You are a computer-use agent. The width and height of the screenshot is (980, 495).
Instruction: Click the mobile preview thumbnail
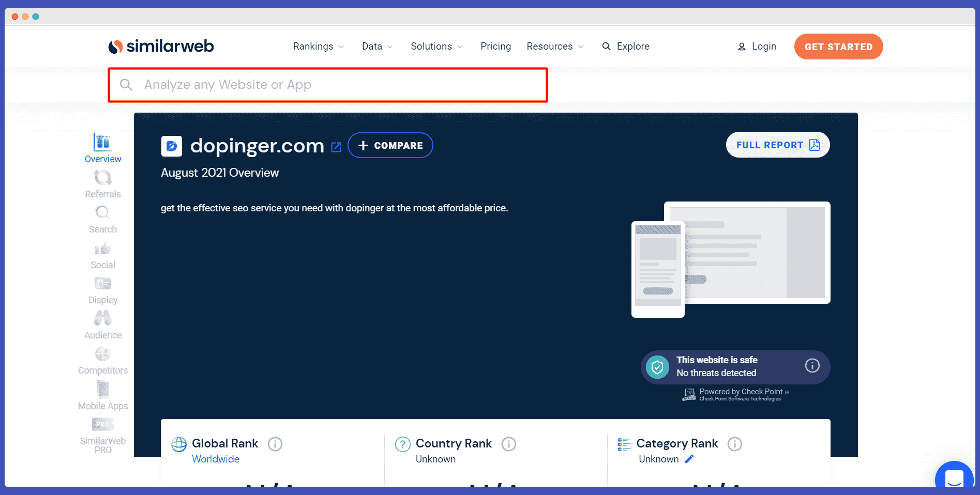click(658, 269)
